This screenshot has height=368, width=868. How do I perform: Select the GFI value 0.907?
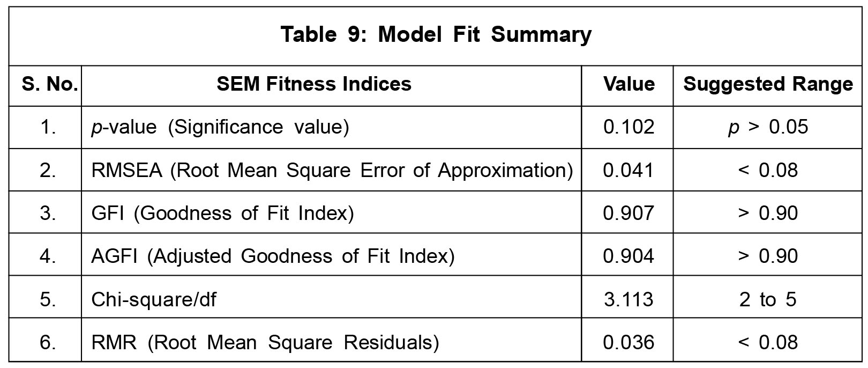(628, 213)
